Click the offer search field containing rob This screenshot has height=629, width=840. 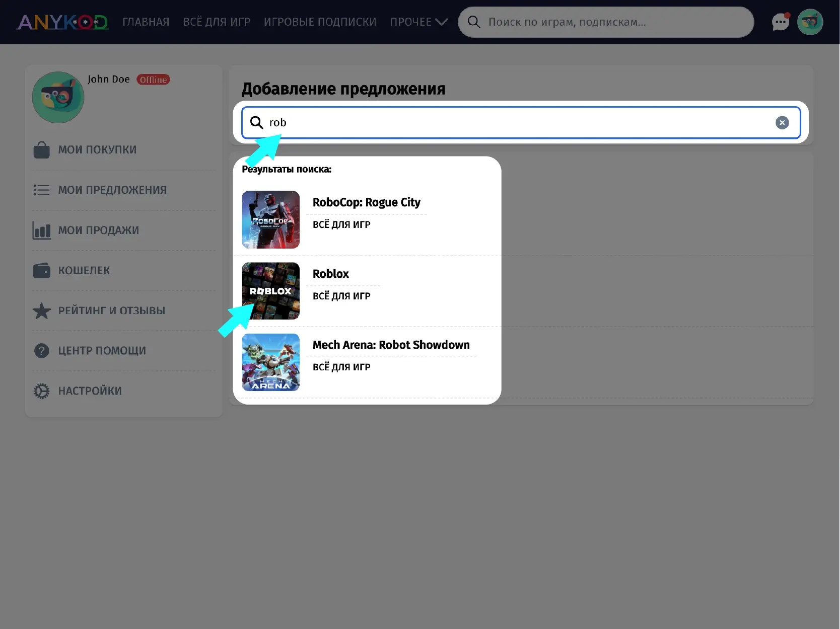[521, 123]
